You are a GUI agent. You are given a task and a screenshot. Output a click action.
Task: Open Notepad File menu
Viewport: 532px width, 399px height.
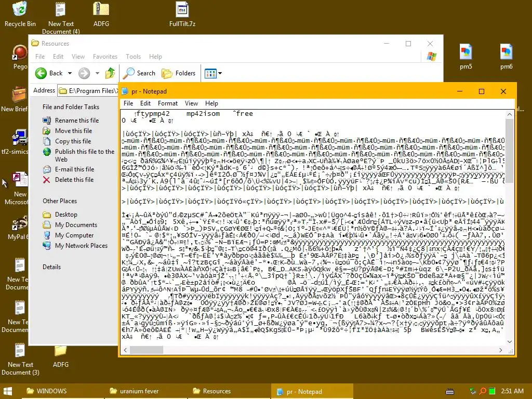pos(128,103)
